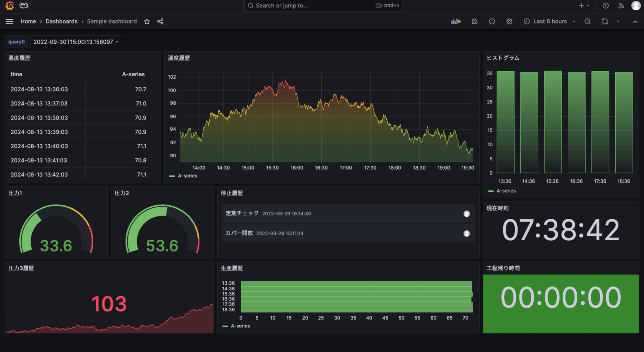
Task: Zoom out the time range
Action: coord(587,21)
